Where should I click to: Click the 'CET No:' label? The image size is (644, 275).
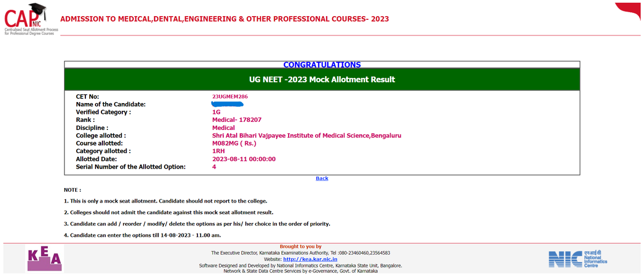[87, 97]
